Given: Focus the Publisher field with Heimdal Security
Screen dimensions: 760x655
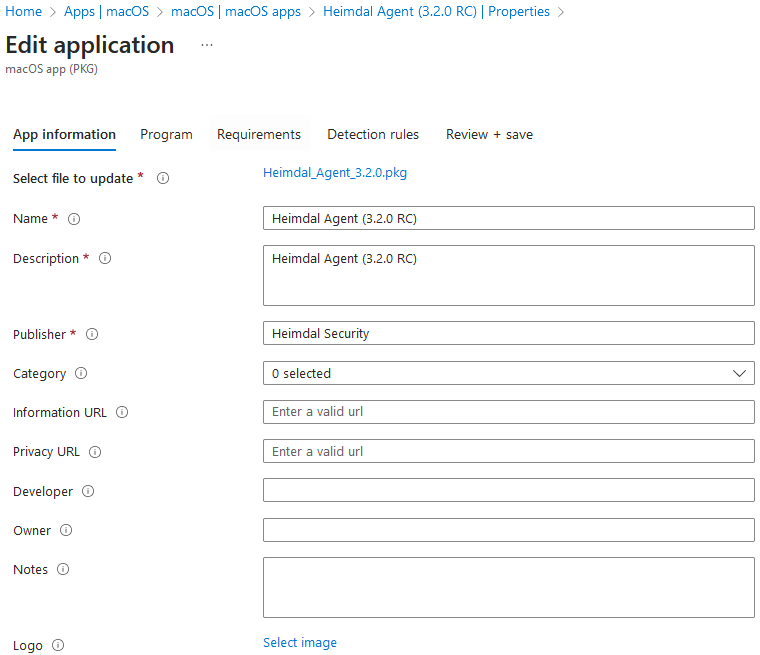Looking at the screenshot, I should point(508,333).
